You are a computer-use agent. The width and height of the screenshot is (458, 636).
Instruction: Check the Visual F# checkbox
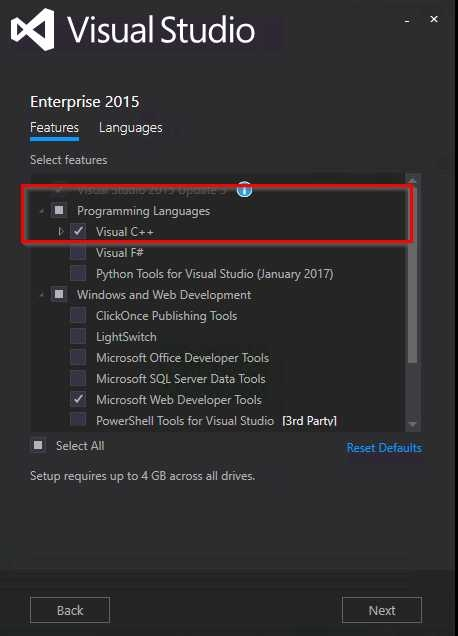78,253
